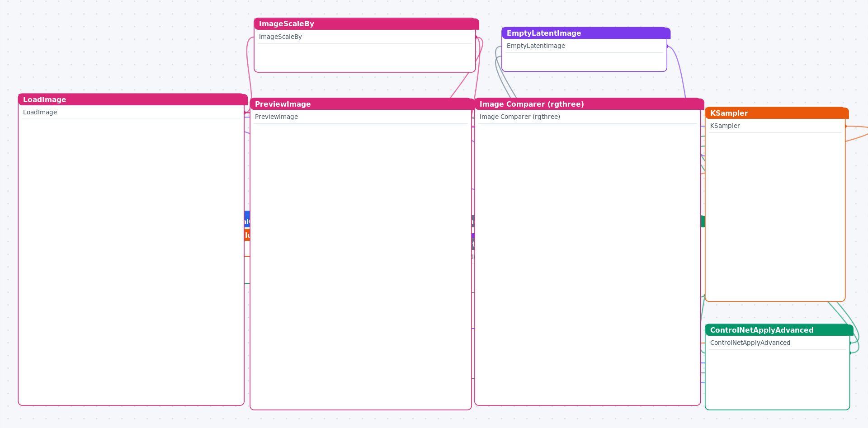Viewport: 868px width, 428px height.
Task: Click the 'LoadImage' text inside node body
Action: point(40,112)
